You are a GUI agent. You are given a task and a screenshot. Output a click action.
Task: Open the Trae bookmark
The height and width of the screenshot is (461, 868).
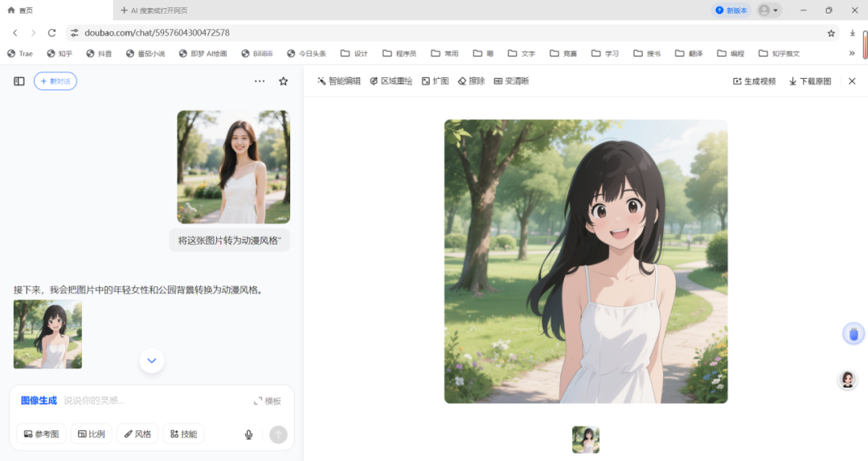tap(20, 53)
